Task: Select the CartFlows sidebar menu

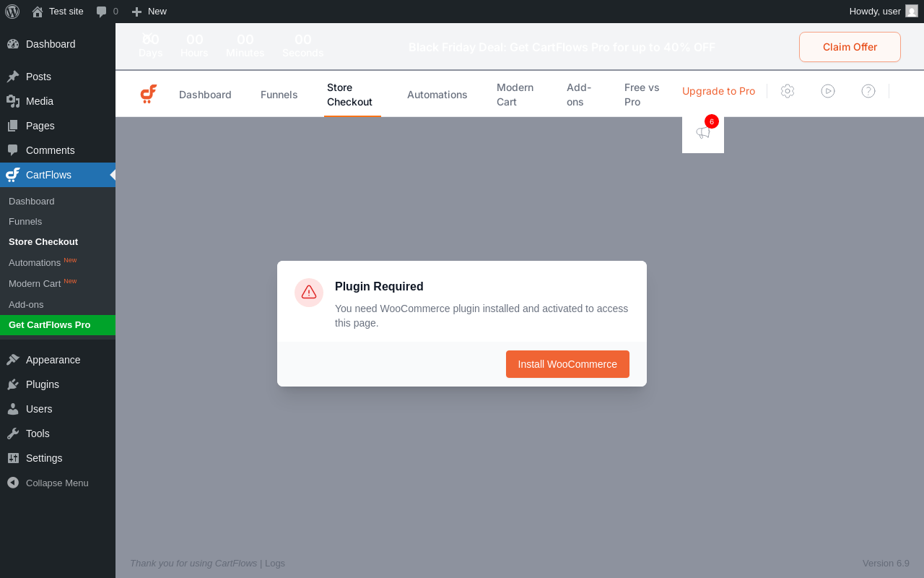Action: [x=58, y=175]
